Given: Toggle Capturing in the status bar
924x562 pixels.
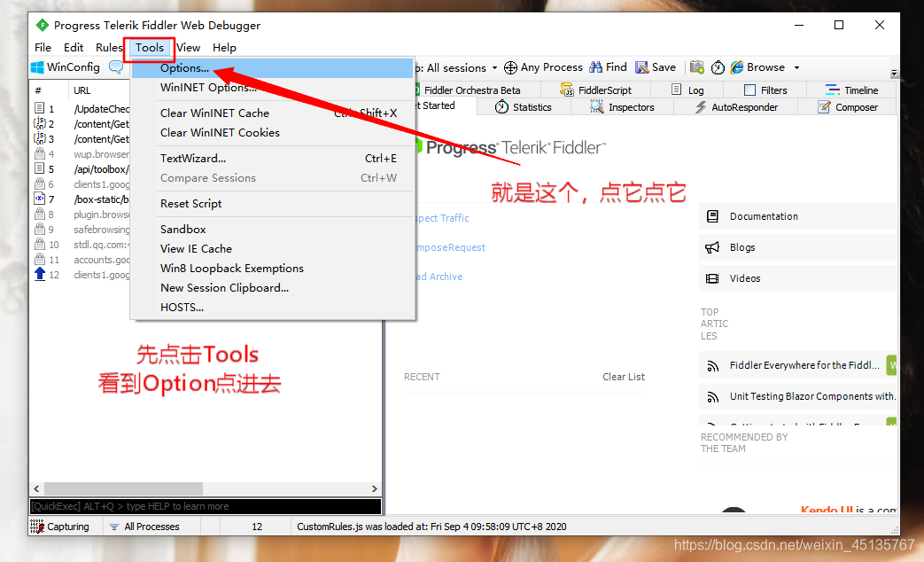Looking at the screenshot, I should (60, 527).
